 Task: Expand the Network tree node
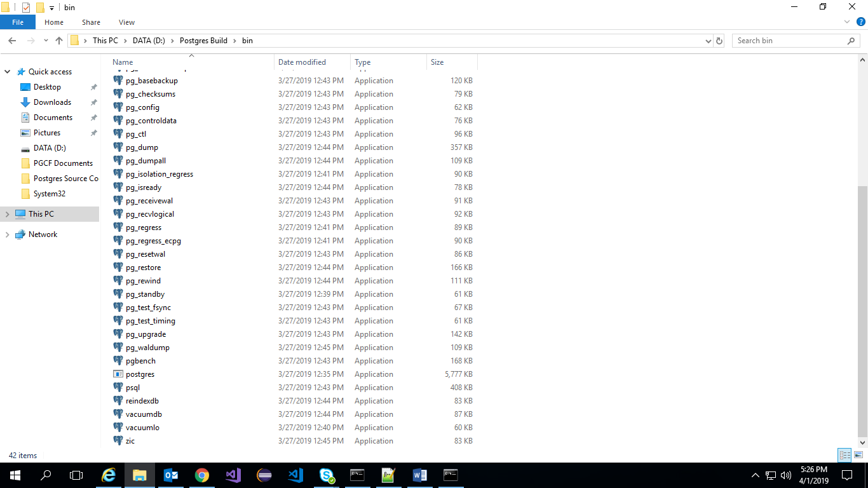point(7,234)
